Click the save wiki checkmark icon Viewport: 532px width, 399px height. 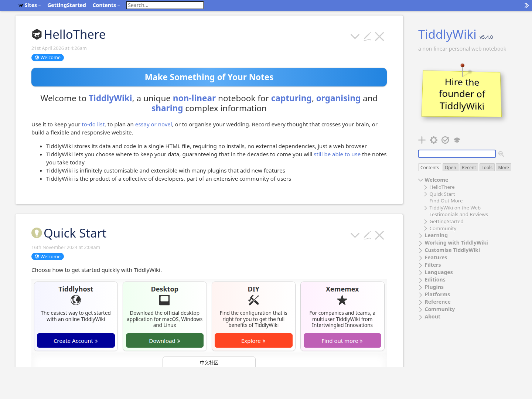pyautogui.click(x=445, y=140)
